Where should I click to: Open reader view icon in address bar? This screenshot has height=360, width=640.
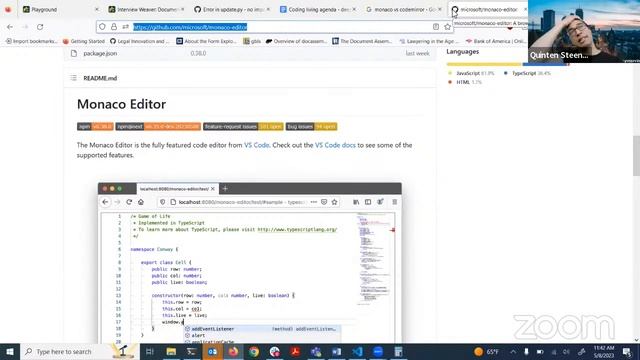point(436,27)
